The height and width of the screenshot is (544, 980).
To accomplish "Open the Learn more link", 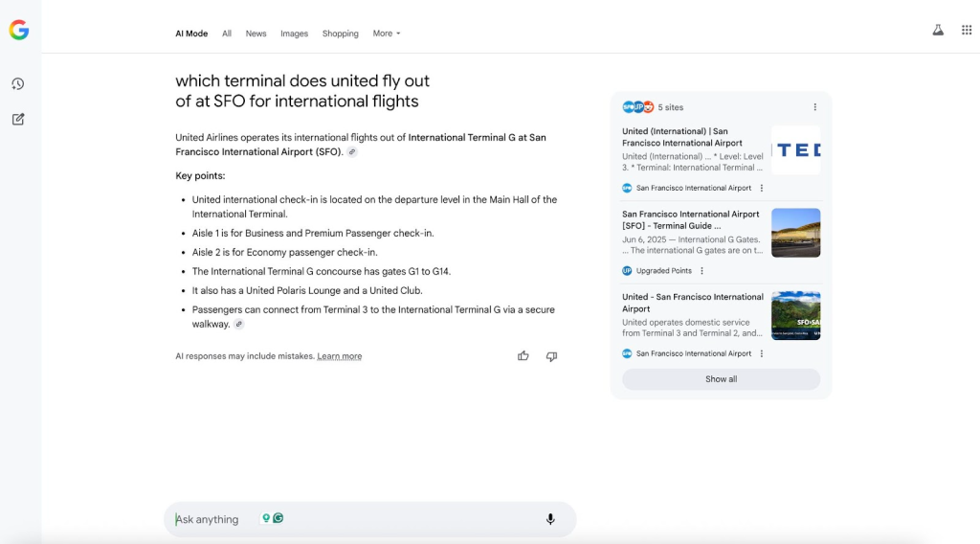I will coord(340,356).
